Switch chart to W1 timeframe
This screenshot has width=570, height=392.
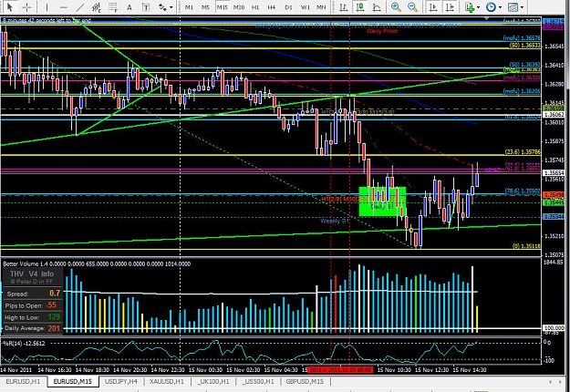click(x=305, y=7)
